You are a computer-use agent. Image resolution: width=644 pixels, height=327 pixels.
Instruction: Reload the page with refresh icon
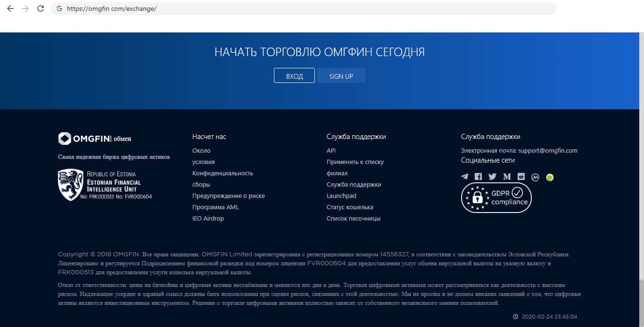click(x=41, y=8)
